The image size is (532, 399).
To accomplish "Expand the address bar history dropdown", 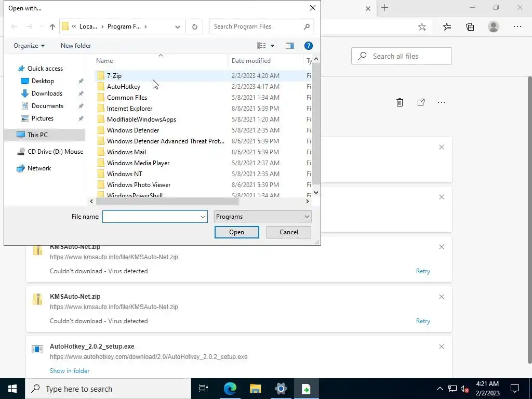I will pyautogui.click(x=178, y=27).
